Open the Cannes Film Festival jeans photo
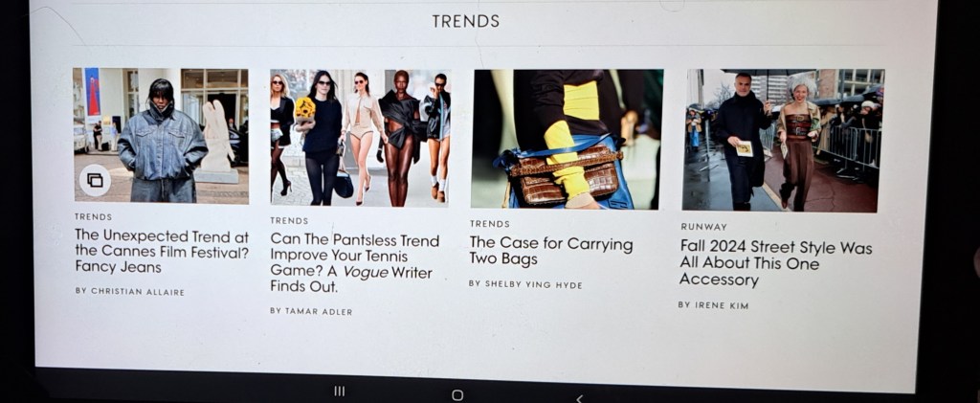980x403 pixels. click(161, 136)
